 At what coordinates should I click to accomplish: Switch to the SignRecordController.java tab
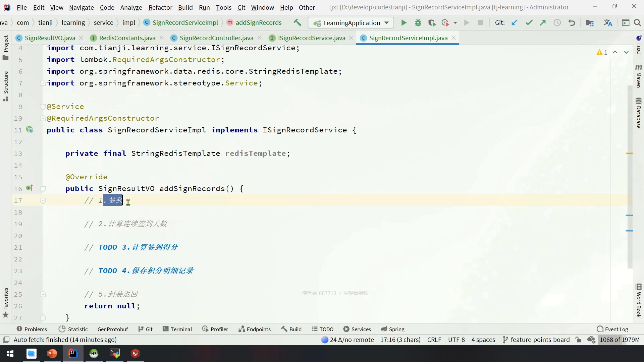(x=216, y=38)
